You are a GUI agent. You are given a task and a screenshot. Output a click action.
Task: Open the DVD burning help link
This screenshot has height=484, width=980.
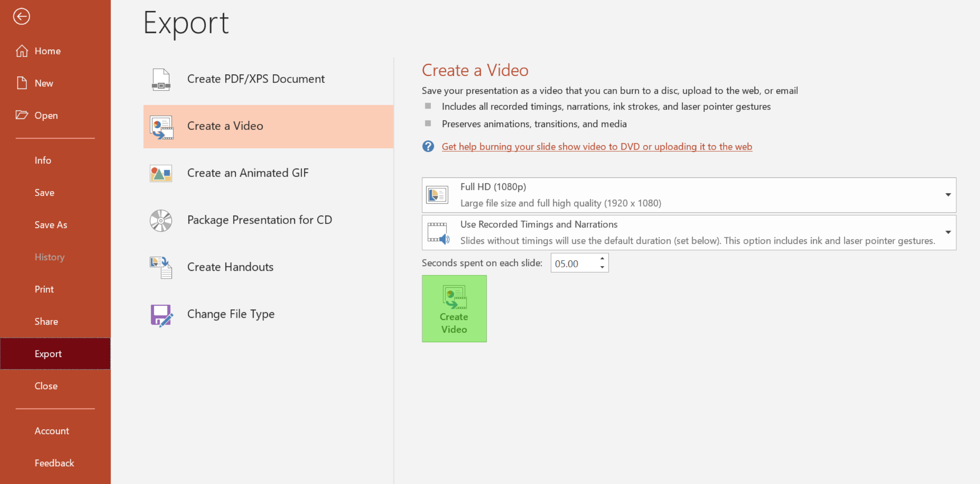596,147
